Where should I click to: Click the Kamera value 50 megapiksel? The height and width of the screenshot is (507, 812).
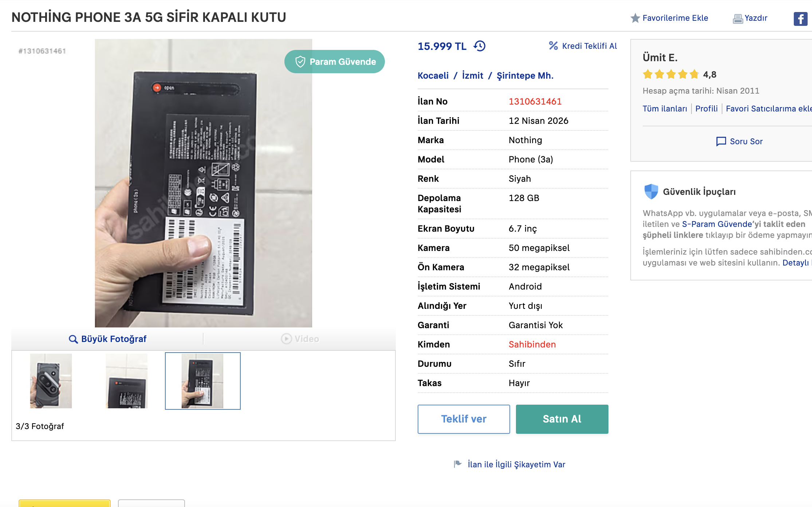click(539, 248)
